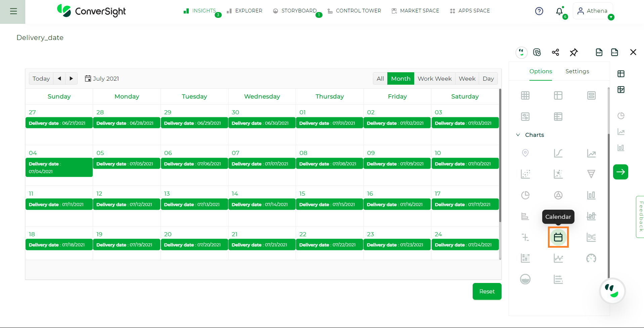Select the side rail bar chart icon
Screen dimensions: 644x328
(x=621, y=148)
